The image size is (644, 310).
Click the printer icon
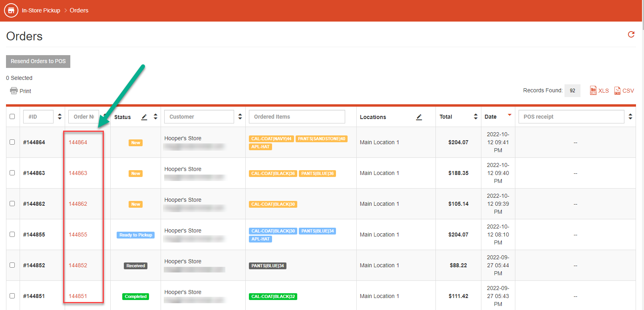tap(14, 91)
